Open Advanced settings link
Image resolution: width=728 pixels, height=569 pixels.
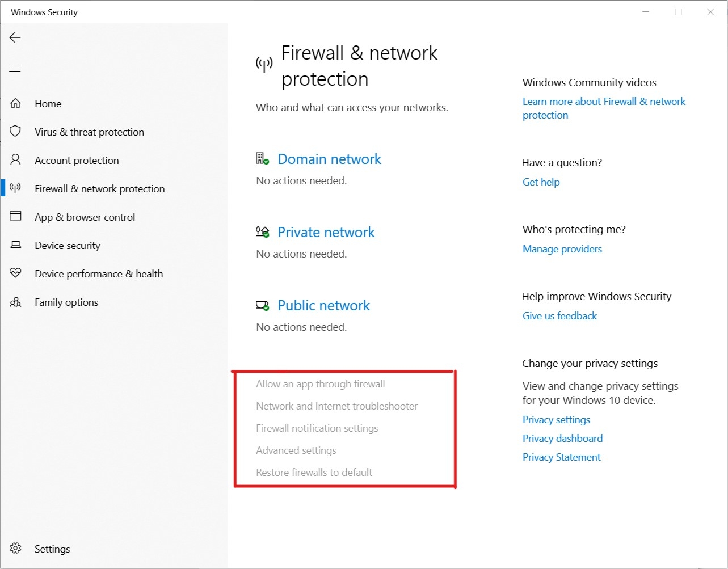296,450
